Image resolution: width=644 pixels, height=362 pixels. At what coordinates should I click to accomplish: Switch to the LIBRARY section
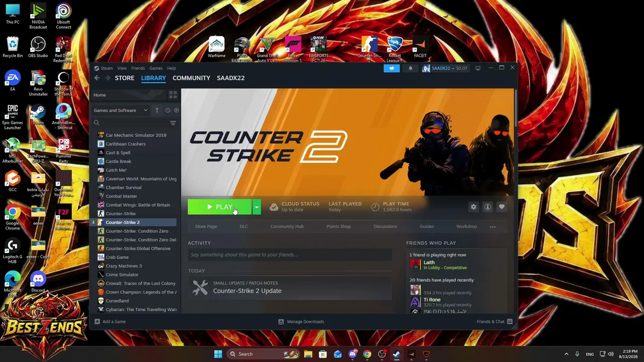coord(153,78)
